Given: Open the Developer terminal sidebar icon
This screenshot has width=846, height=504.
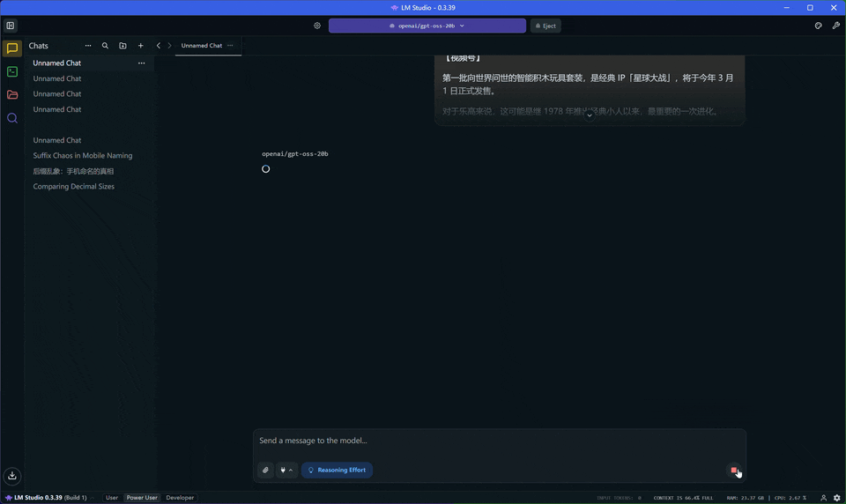Looking at the screenshot, I should click(x=12, y=71).
